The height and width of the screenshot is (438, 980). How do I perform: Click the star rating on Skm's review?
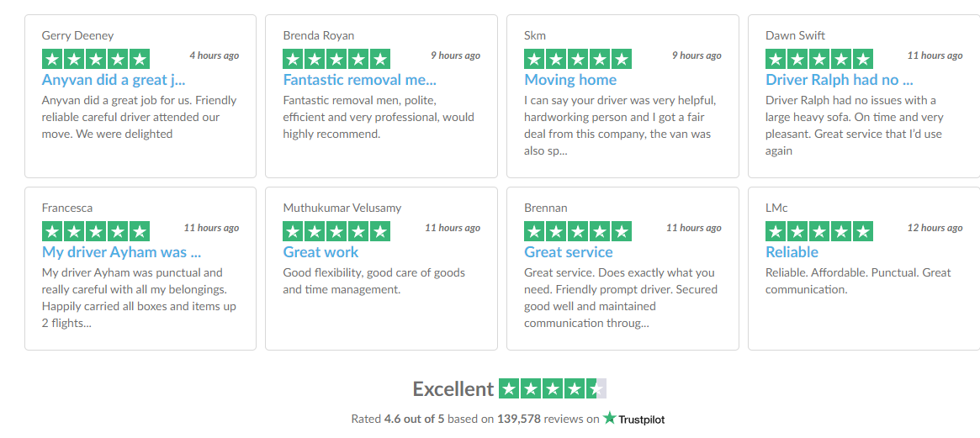[578, 59]
